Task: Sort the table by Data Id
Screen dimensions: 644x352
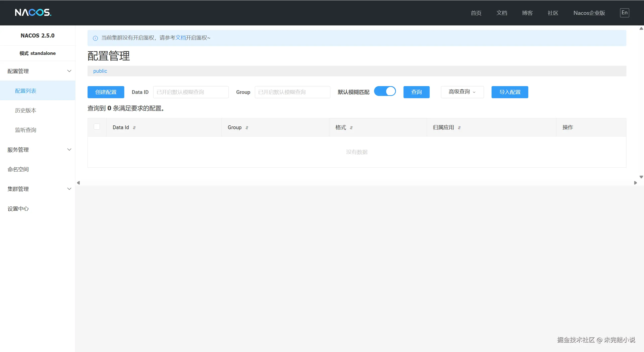Action: [x=134, y=128]
